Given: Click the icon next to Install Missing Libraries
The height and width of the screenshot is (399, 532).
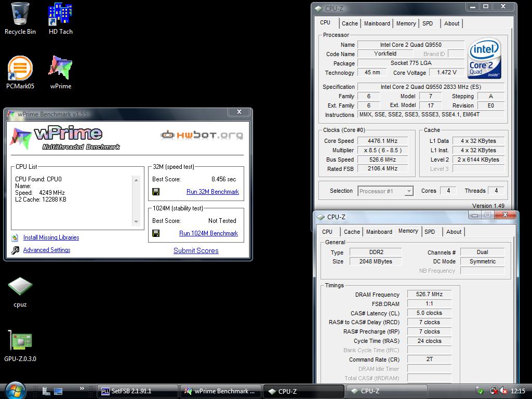Looking at the screenshot, I should [15, 237].
